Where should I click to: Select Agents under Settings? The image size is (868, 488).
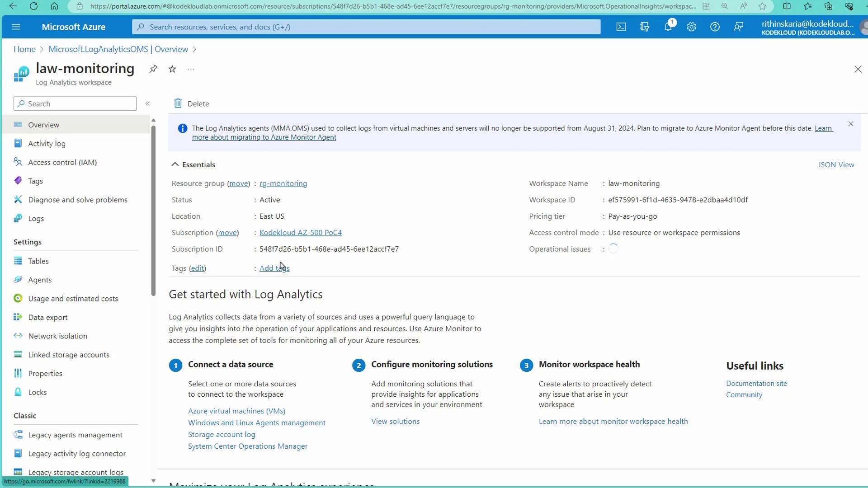point(40,280)
